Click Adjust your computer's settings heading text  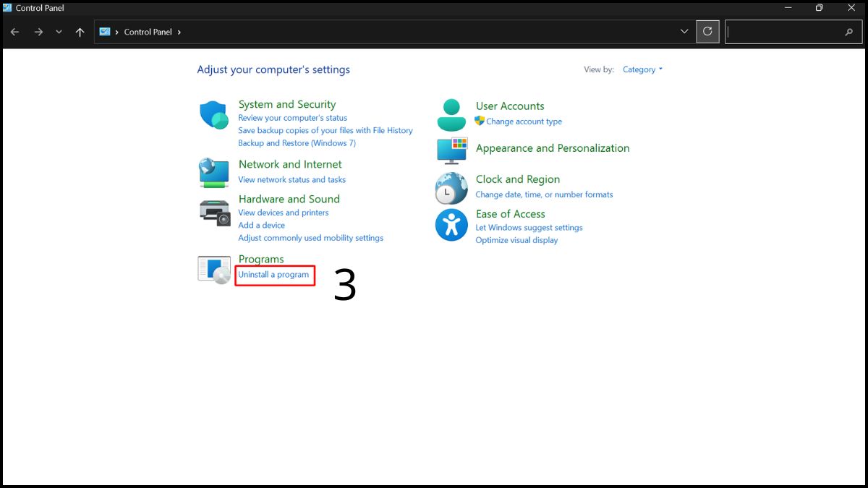(273, 70)
